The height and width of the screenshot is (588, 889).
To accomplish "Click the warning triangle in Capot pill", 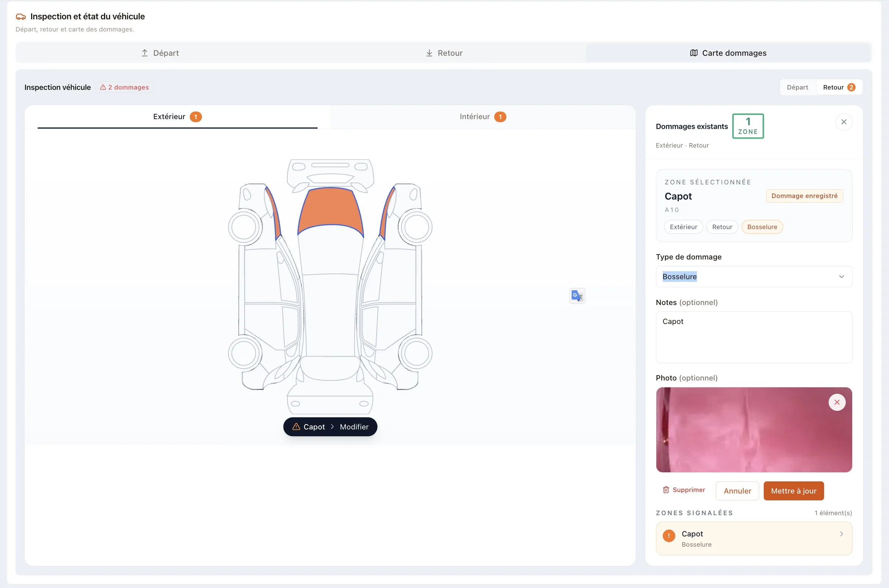I will tap(296, 427).
